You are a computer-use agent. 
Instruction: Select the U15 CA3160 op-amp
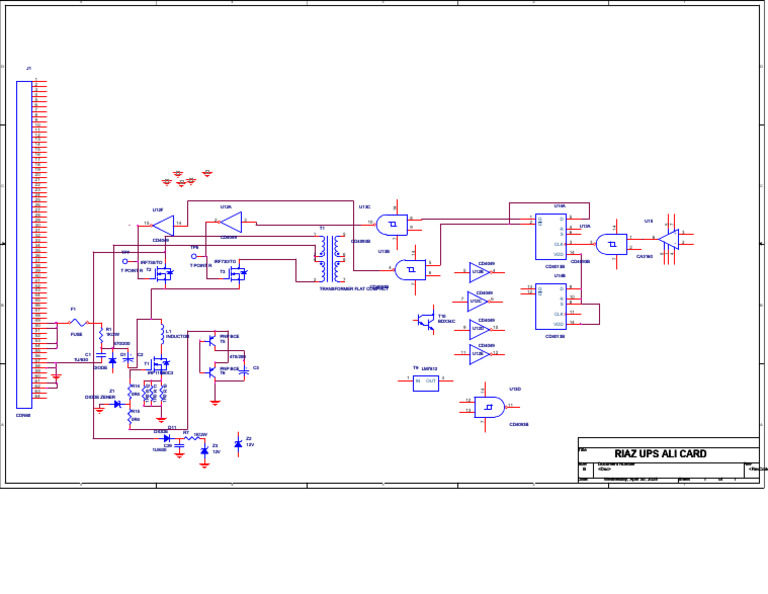pos(669,239)
